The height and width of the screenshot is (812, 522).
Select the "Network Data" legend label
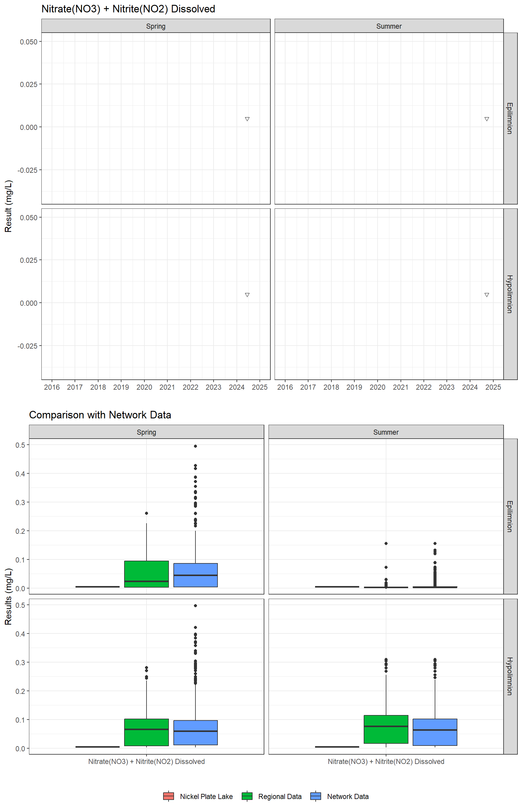(348, 796)
